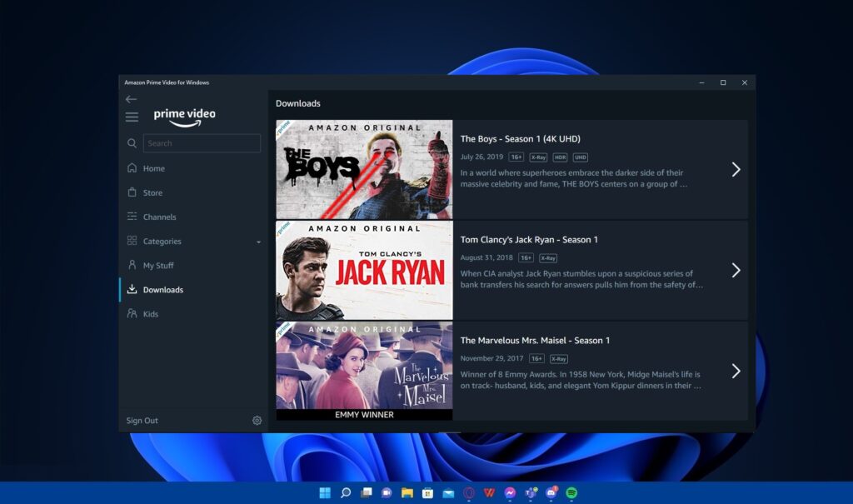Expand Mrs. Maisel row chevron
853x504 pixels.
tap(736, 371)
